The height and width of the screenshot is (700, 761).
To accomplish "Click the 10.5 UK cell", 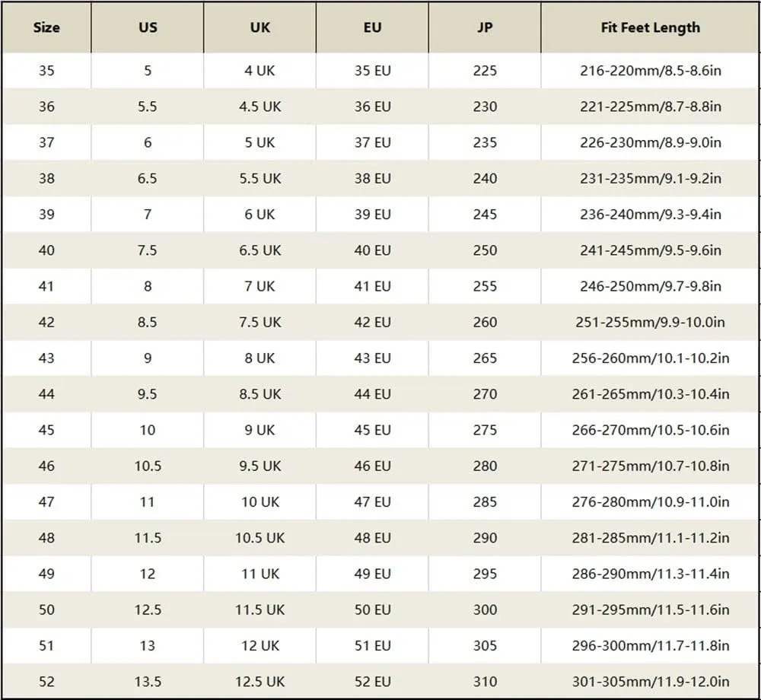I will point(260,537).
